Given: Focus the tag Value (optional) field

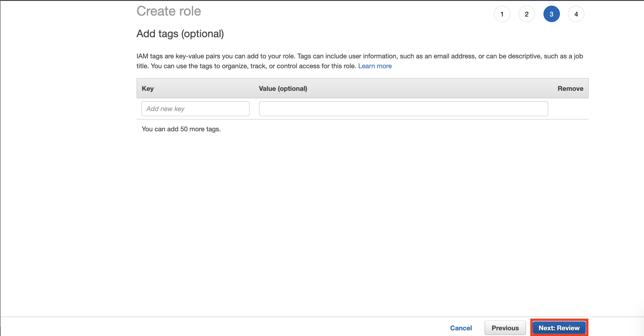Looking at the screenshot, I should tap(403, 109).
